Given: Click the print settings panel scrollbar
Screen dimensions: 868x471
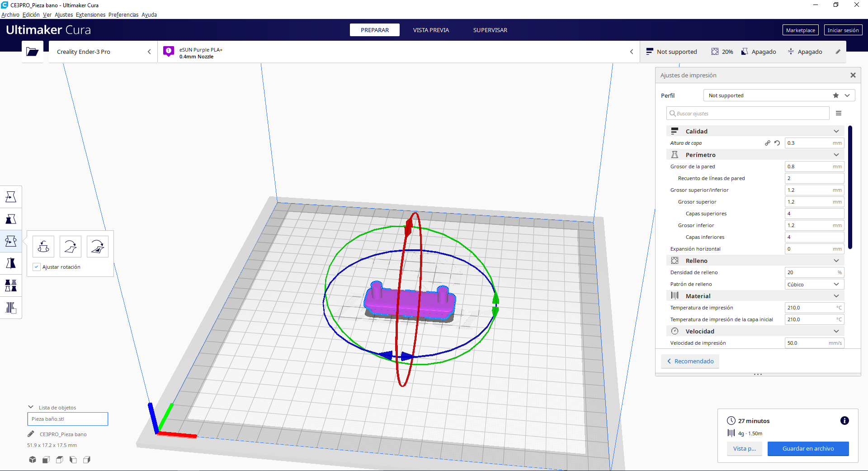Looking at the screenshot, I should click(x=850, y=187).
